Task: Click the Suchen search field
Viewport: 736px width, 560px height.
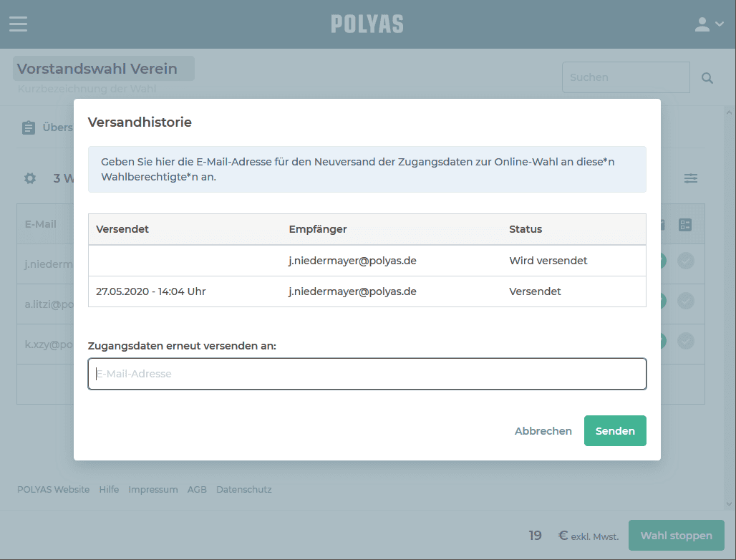Action: tap(626, 77)
